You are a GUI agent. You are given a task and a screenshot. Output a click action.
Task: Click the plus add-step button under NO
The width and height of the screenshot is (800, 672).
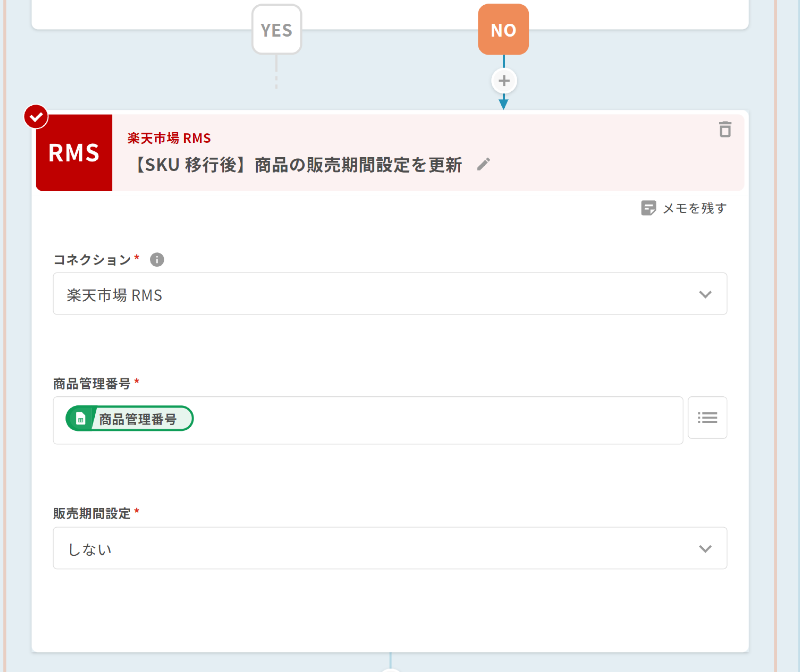(x=504, y=81)
